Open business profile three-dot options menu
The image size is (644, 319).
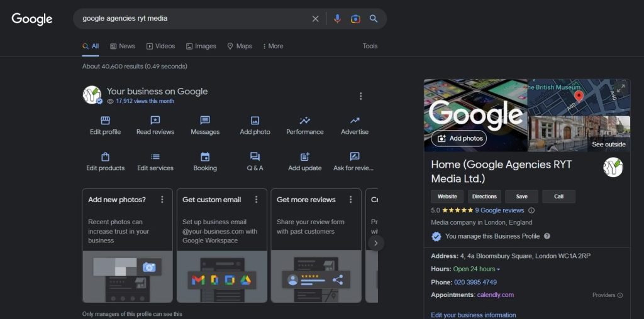(360, 96)
